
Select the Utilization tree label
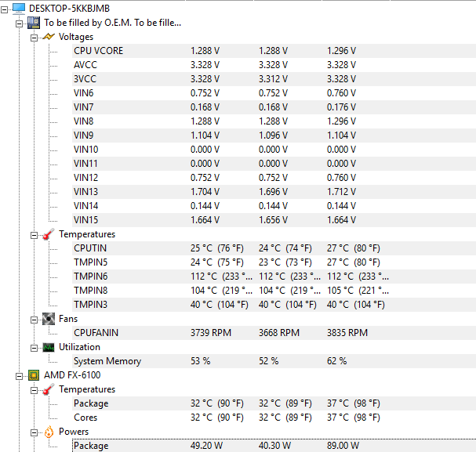click(x=79, y=347)
